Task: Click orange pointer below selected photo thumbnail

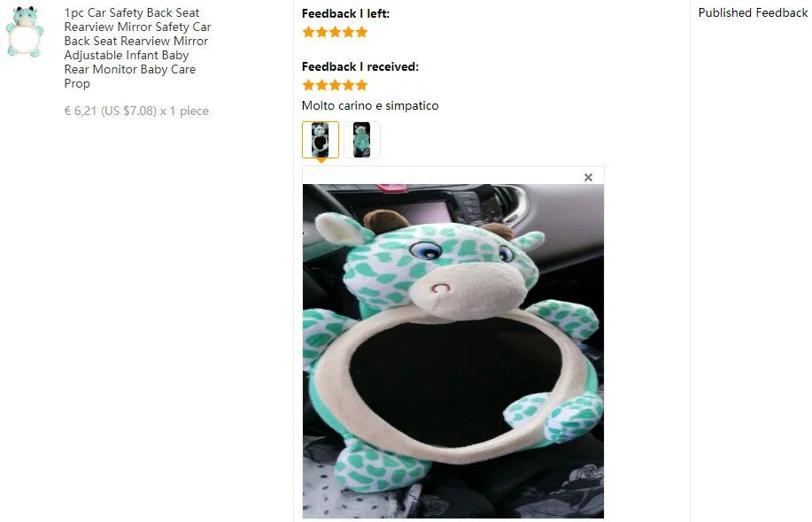Action: 321,160
